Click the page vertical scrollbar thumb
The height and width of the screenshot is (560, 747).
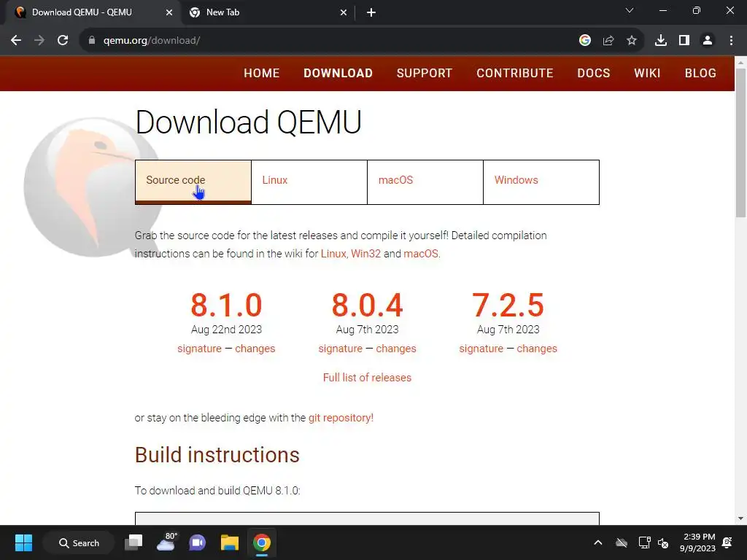click(740, 143)
